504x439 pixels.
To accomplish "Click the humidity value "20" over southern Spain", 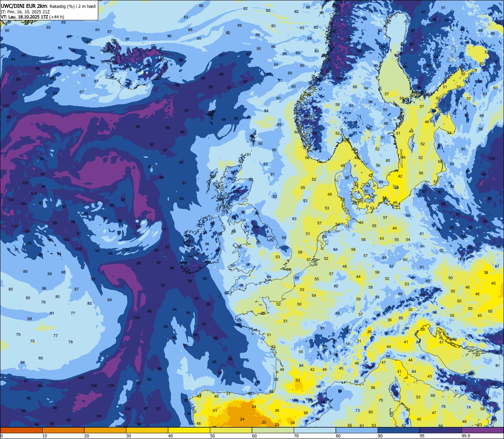I will [x=264, y=422].
